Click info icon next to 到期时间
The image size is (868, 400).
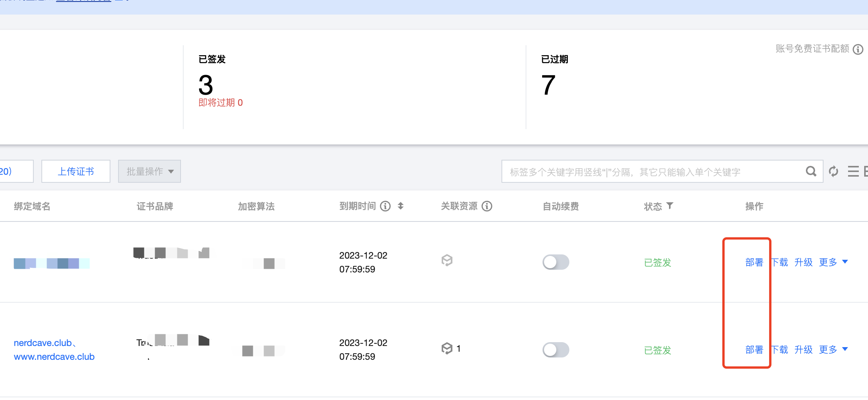pyautogui.click(x=385, y=206)
